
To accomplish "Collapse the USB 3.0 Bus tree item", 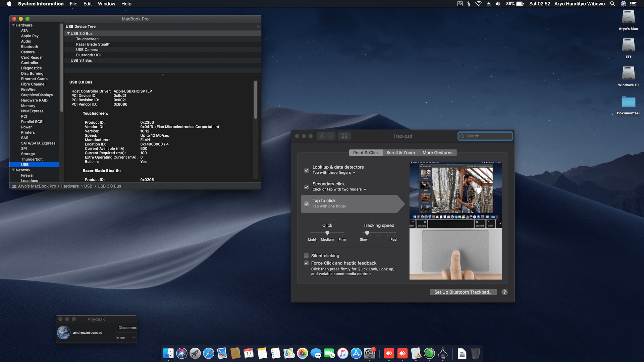I will tap(68, 34).
